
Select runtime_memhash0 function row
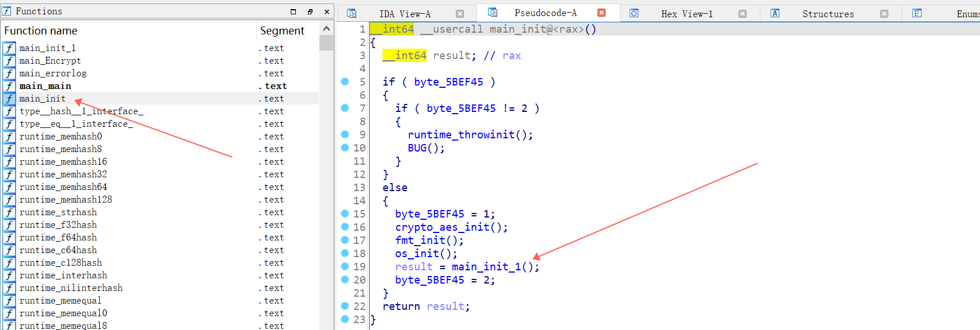(x=160, y=137)
